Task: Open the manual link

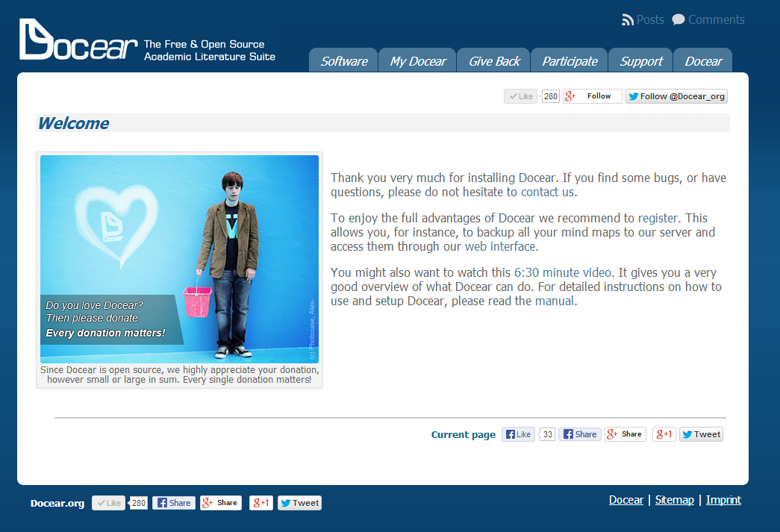Action: coord(554,301)
